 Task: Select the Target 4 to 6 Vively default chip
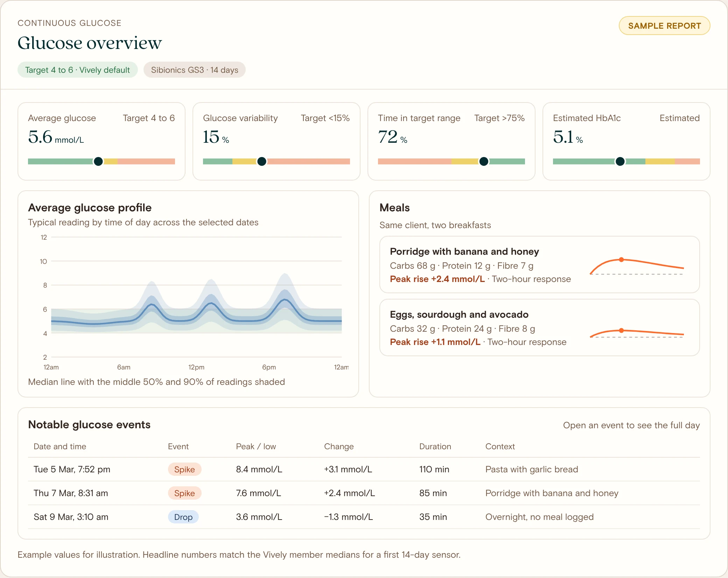(77, 70)
